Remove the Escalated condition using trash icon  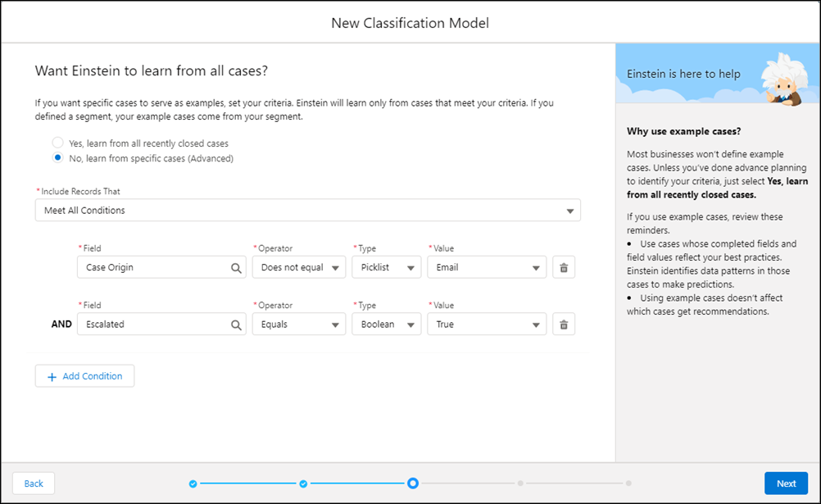point(563,324)
